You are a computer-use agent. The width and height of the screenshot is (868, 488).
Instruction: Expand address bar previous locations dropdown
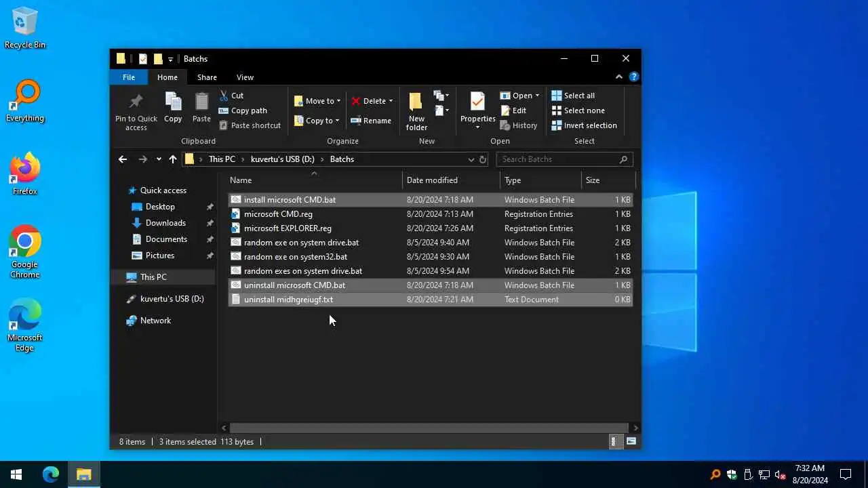click(x=471, y=159)
